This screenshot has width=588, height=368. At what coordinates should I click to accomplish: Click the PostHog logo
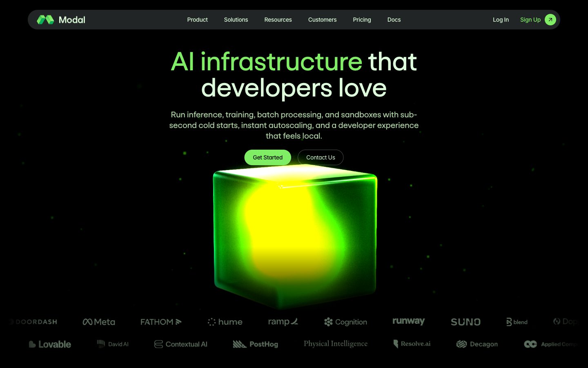pyautogui.click(x=255, y=344)
